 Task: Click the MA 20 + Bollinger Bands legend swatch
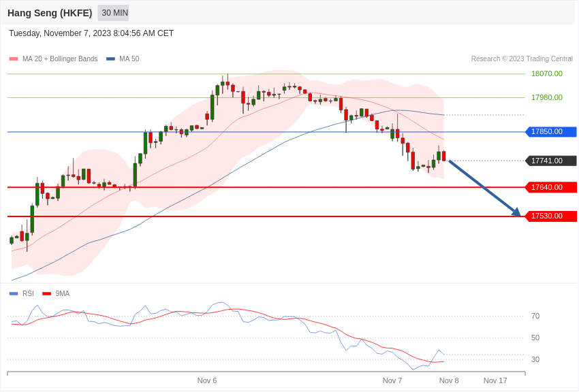(x=14, y=59)
